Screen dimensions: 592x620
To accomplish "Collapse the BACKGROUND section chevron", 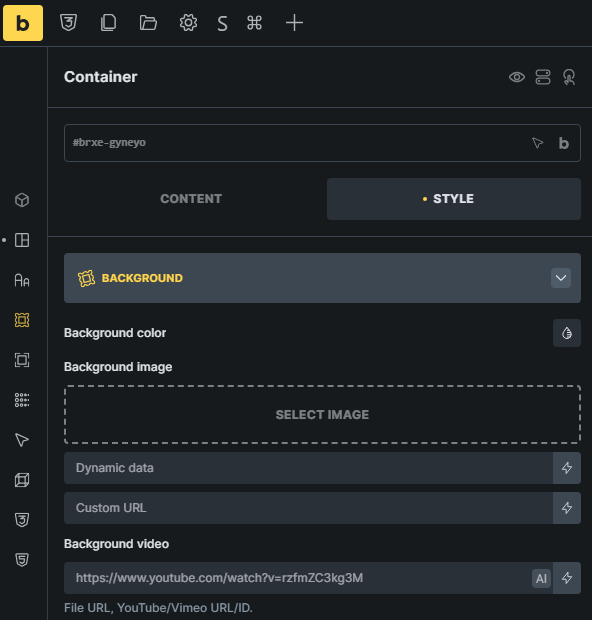I will [561, 278].
